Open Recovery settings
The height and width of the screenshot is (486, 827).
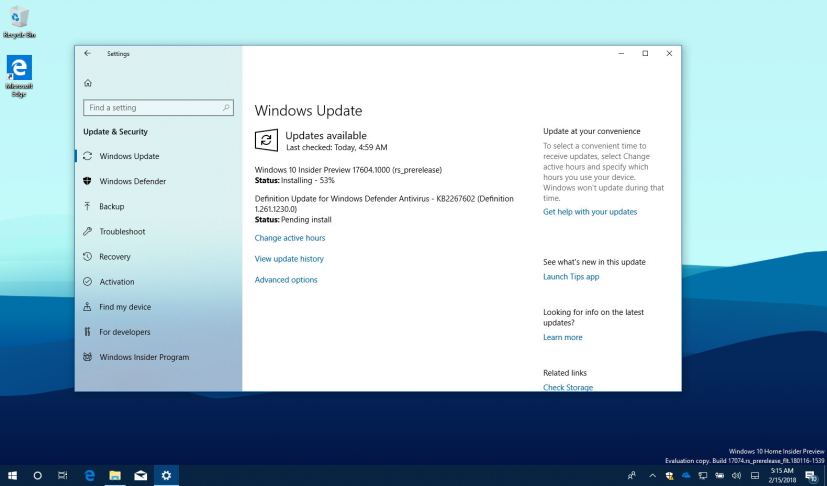point(158,257)
